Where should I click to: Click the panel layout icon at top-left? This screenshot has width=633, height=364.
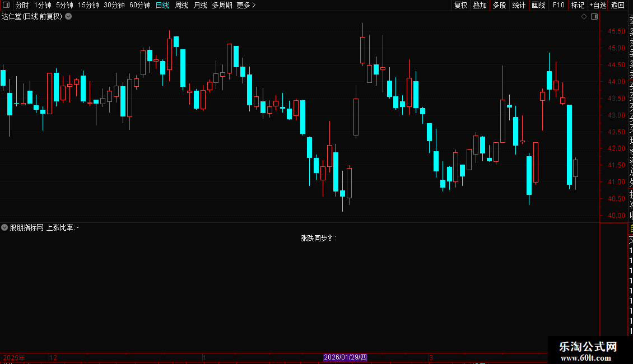6,5
